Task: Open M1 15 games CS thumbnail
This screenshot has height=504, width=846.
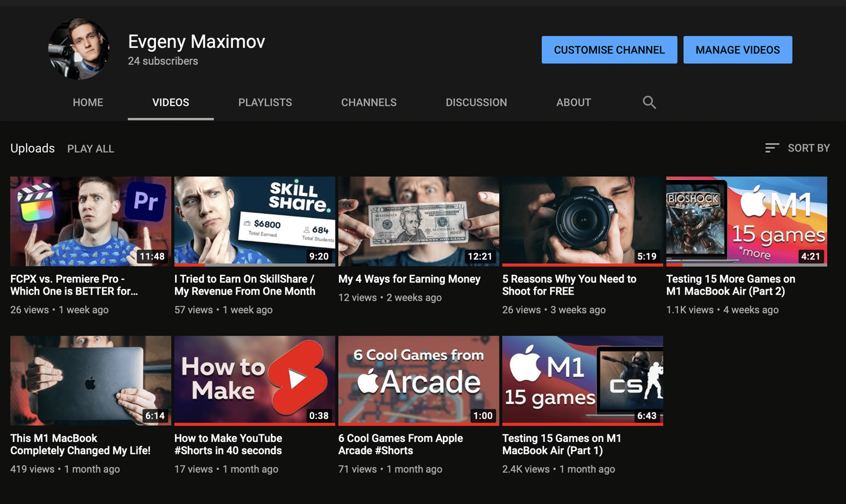Action: click(x=583, y=381)
